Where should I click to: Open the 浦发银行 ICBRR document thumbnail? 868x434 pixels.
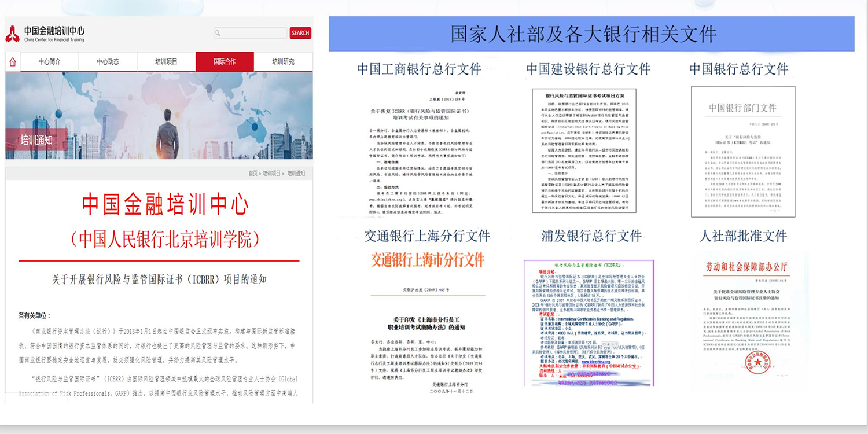coord(589,323)
